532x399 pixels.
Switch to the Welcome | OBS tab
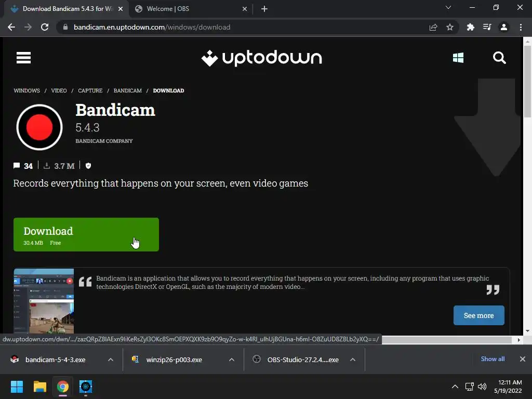(x=191, y=9)
